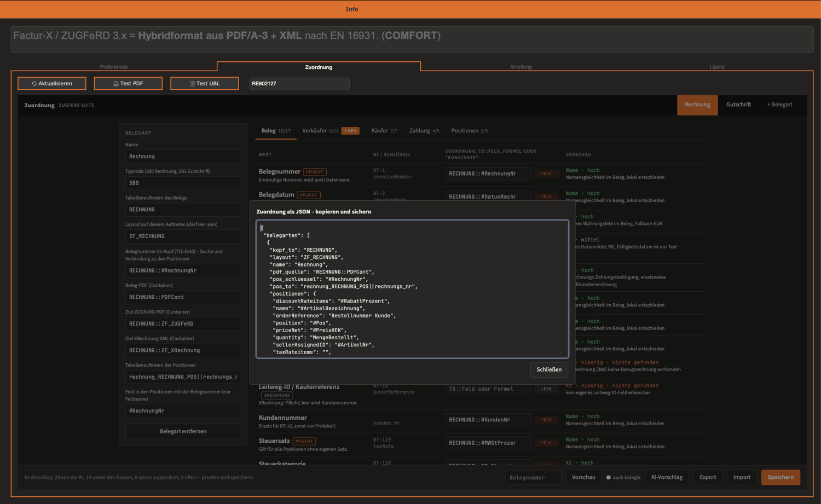
Task: Click the RE602127 test document field
Action: 299,84
